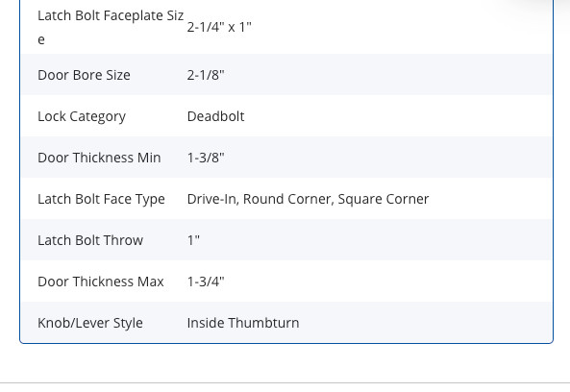
Task: Click the Knob/Lever Style label
Action: (90, 323)
